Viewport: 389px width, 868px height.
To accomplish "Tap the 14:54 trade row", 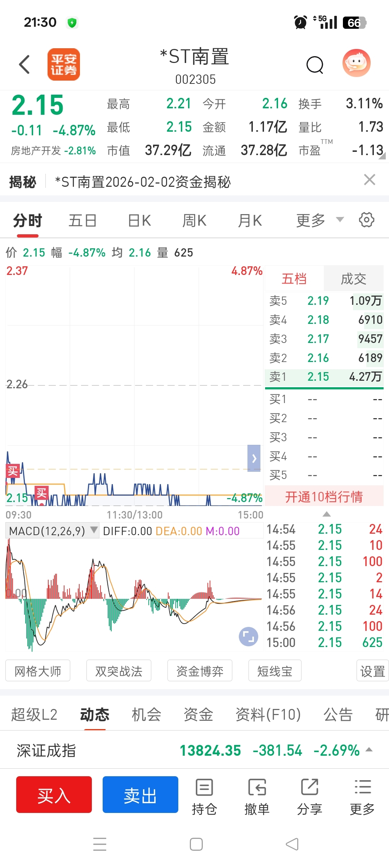I will [x=324, y=529].
